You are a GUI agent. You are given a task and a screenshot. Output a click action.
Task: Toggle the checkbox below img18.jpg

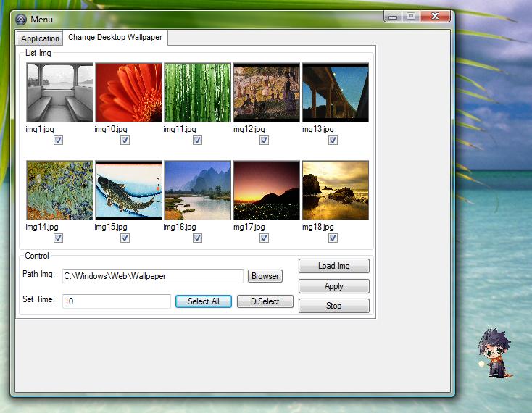pos(333,238)
